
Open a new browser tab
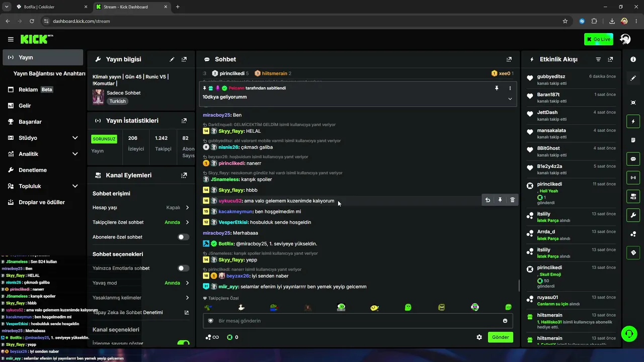pos(178,7)
